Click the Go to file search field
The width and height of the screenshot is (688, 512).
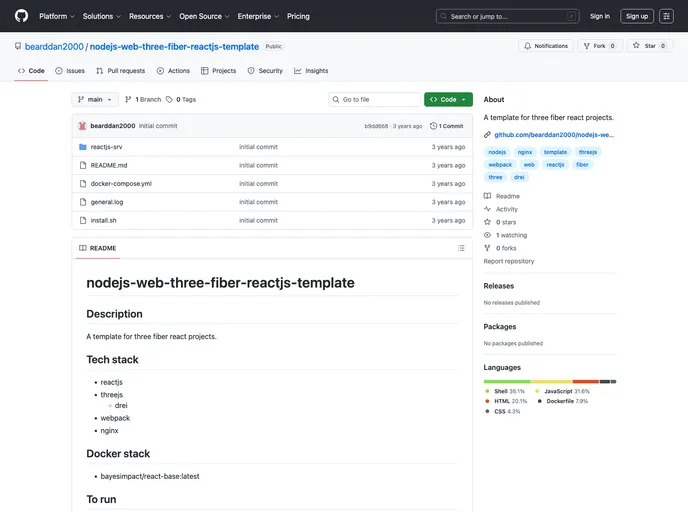[x=378, y=100]
